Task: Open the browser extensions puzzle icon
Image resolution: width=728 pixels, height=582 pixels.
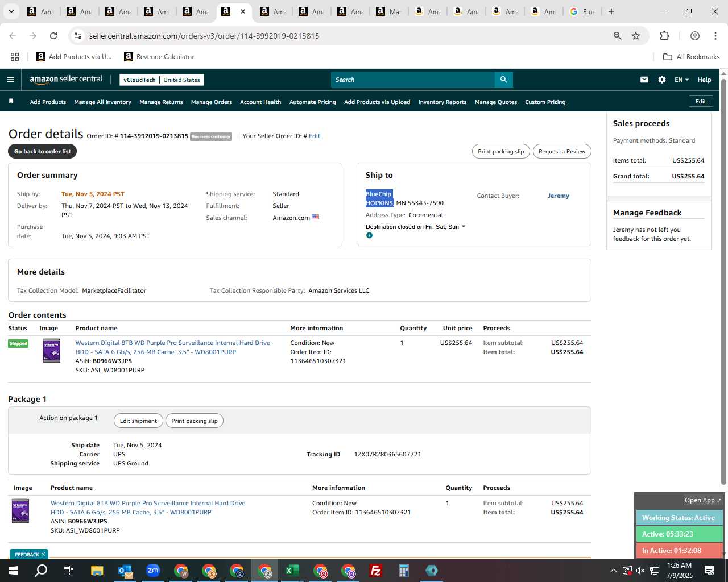Action: (664, 36)
